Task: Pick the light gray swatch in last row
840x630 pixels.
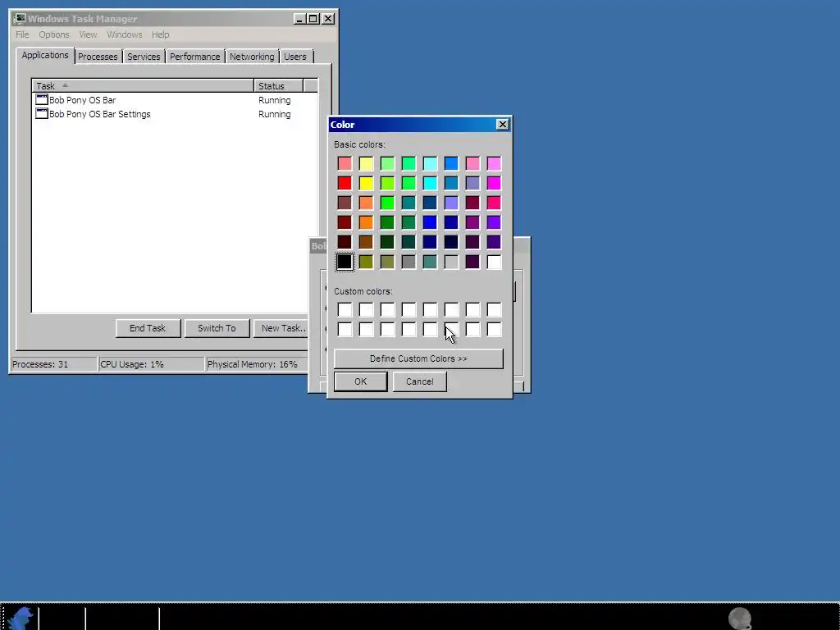Action: tap(451, 262)
